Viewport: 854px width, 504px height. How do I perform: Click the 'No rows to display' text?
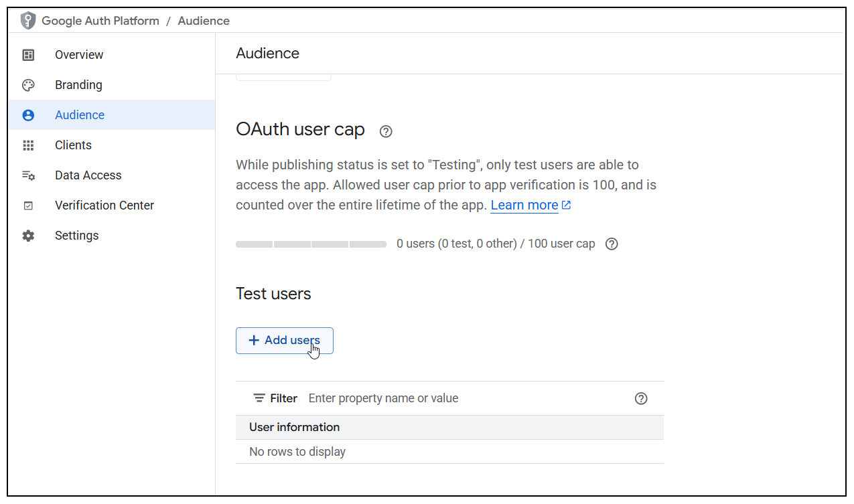point(297,452)
